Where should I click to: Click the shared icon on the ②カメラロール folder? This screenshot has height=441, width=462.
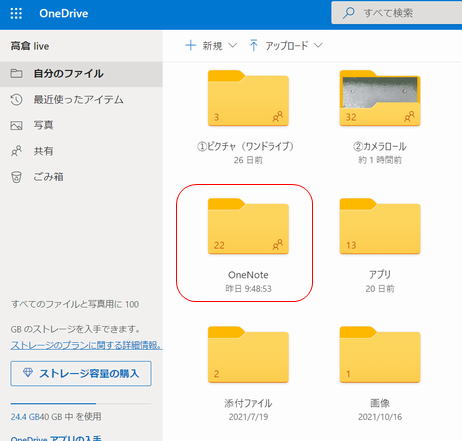pyautogui.click(x=409, y=116)
